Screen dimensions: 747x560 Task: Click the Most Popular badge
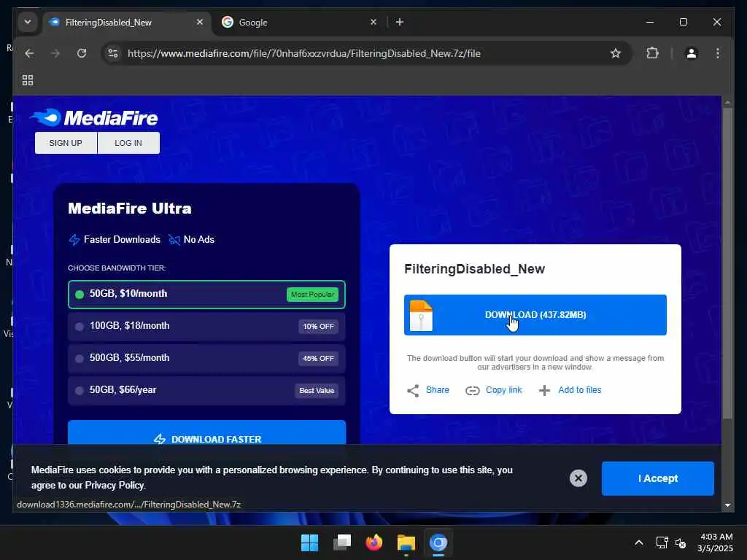pyautogui.click(x=312, y=295)
